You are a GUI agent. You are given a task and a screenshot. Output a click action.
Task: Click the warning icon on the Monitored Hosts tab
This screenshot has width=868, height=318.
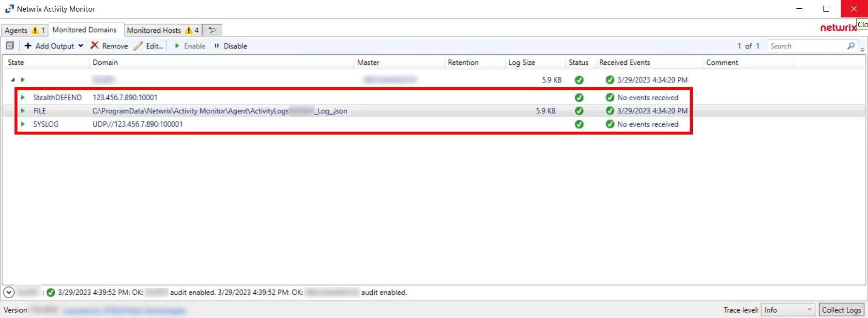(x=189, y=30)
